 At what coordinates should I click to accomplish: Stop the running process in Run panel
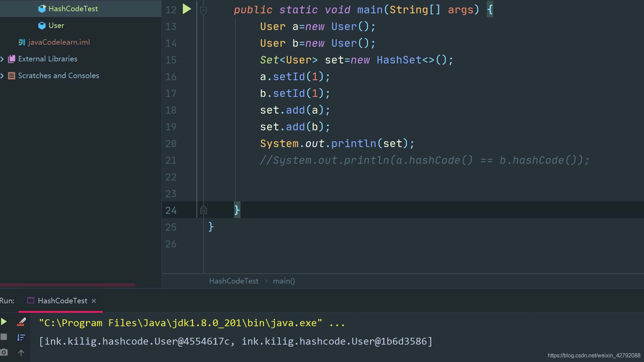pyautogui.click(x=4, y=337)
